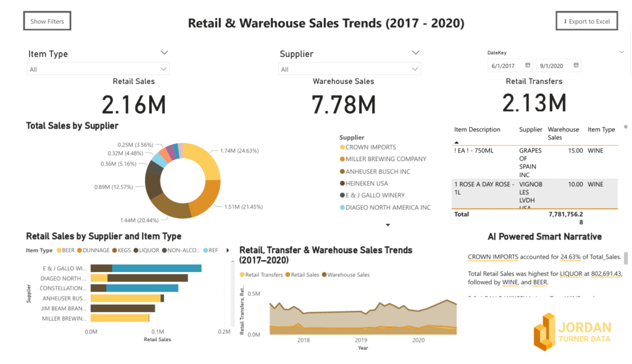Click WINE link in smart narrative

click(510, 282)
